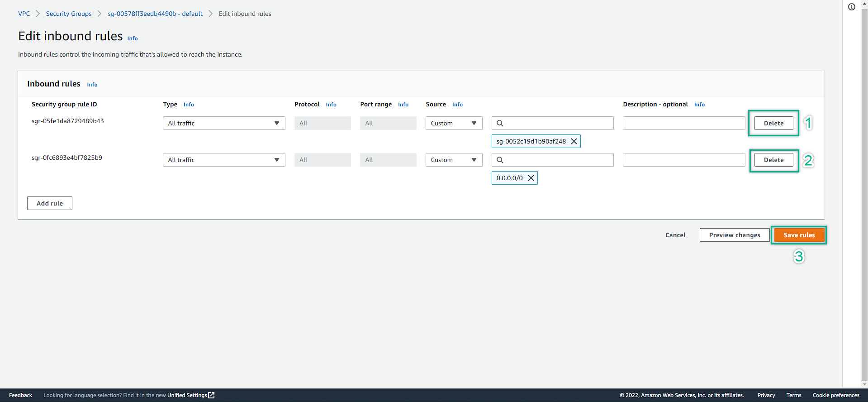Click the Save rules button
This screenshot has width=868, height=402.
click(799, 235)
